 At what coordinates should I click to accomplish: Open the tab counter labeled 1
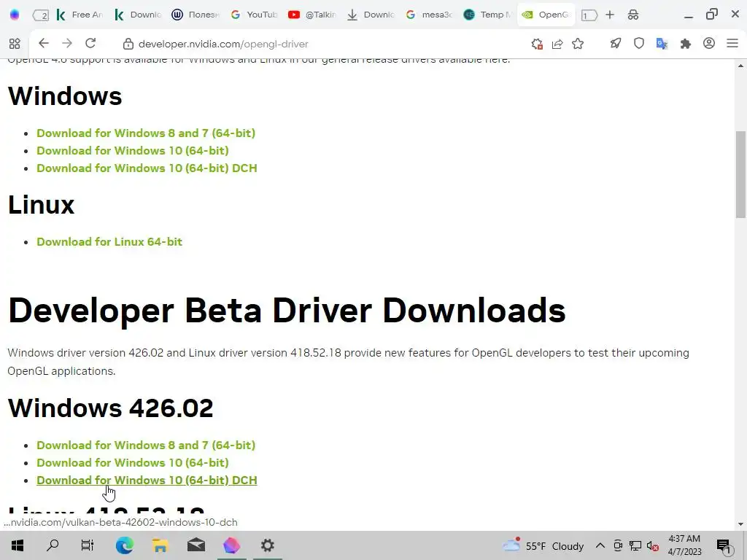tap(589, 15)
